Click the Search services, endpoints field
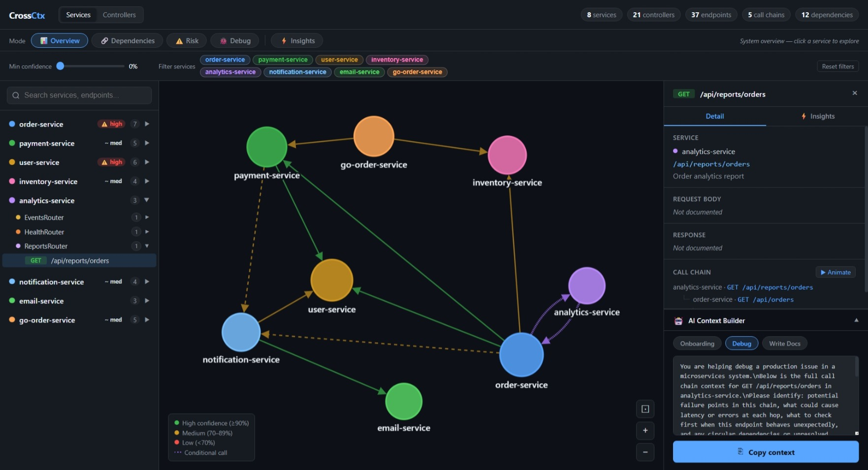The height and width of the screenshot is (470, 868). point(79,95)
